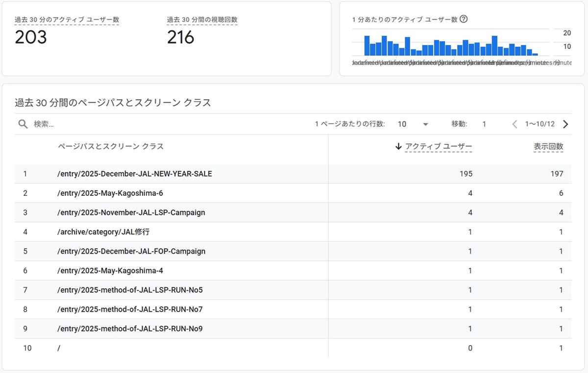588x373 pixels.
Task: Select row /entry/2025-method-of-JAL-LSP-RUN-No7
Action: tap(293, 309)
